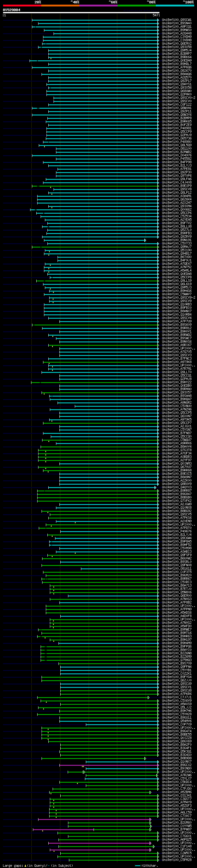
Task: Select label UniRef100_A7P6Q6
Action: [x=176, y=67]
